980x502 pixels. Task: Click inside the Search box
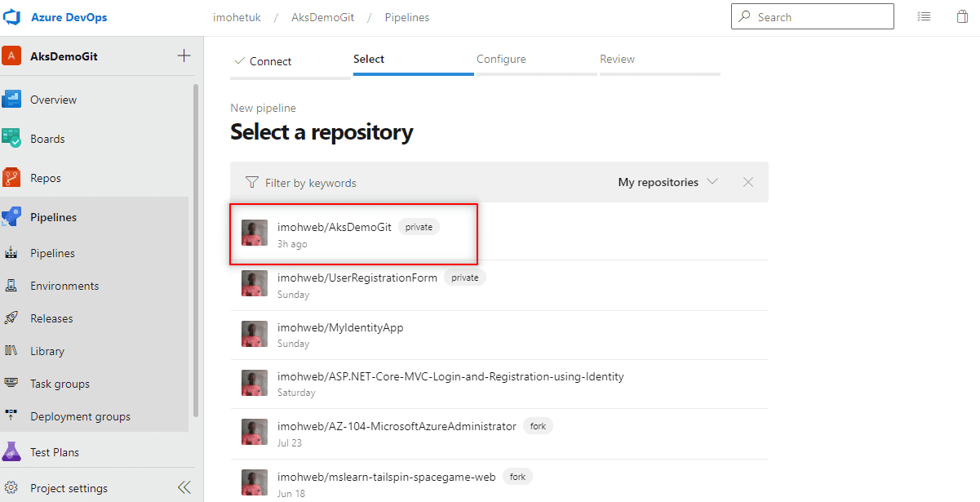(x=813, y=16)
